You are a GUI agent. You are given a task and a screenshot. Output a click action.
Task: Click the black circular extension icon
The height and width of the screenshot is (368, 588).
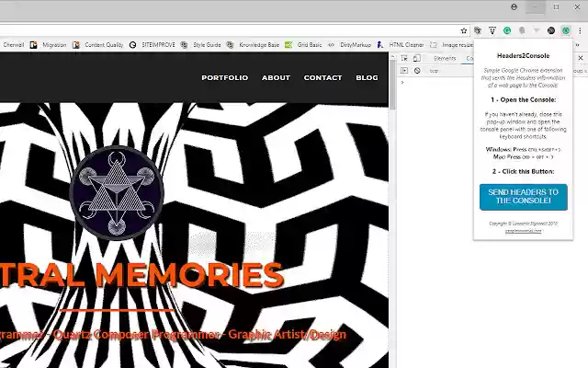(551, 30)
